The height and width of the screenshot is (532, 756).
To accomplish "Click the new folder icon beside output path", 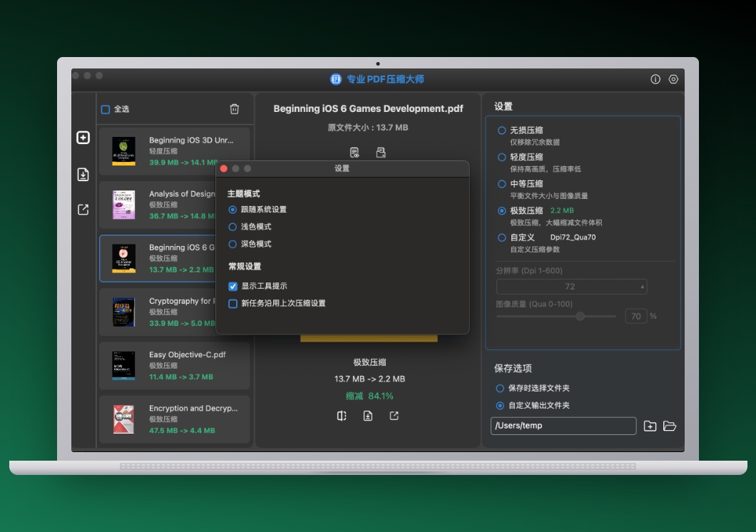I will pyautogui.click(x=650, y=426).
